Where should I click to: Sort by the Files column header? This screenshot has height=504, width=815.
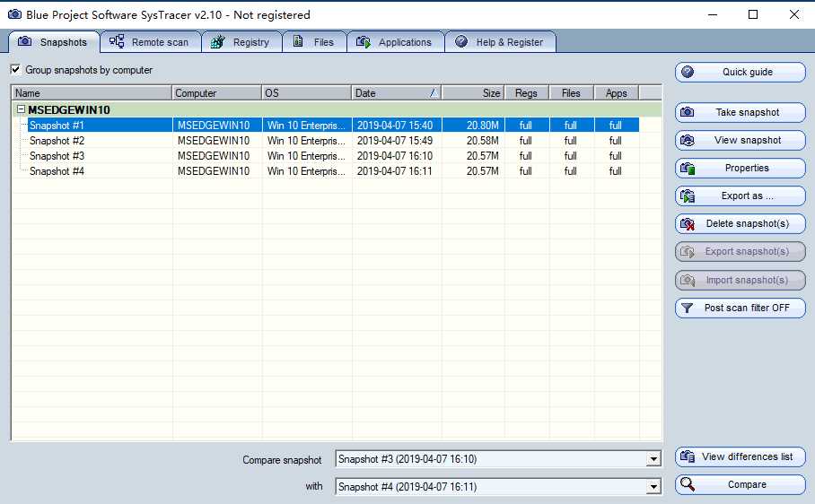[571, 93]
